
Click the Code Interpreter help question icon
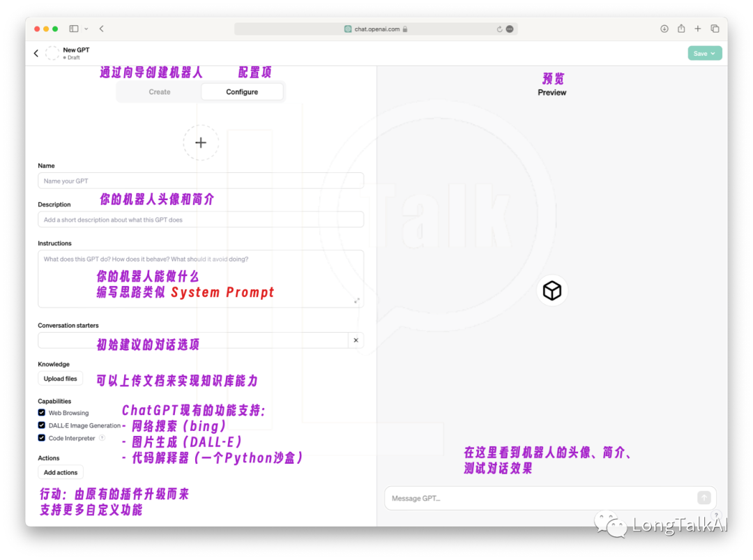pyautogui.click(x=102, y=438)
